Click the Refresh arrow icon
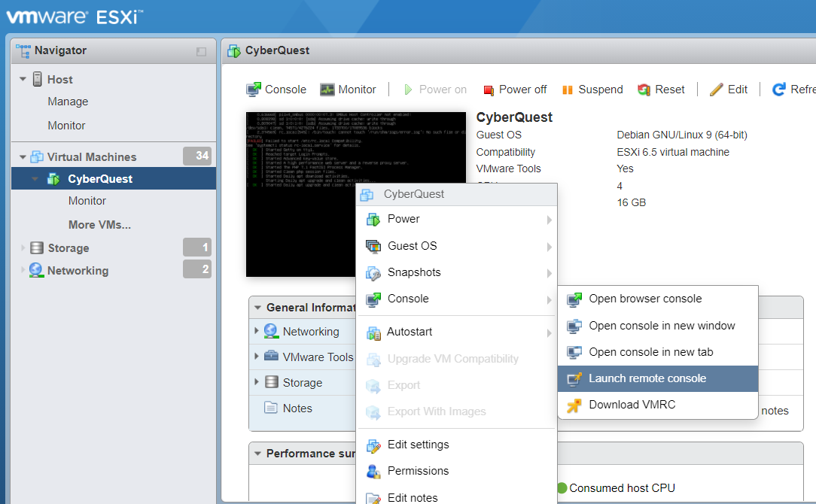Screen dimensions: 816x504 click(778, 90)
